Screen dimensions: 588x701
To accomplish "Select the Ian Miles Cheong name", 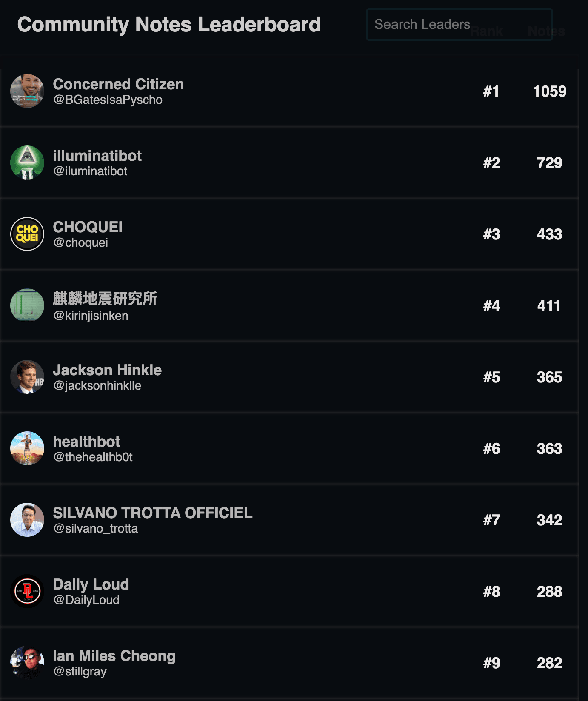I will (114, 656).
